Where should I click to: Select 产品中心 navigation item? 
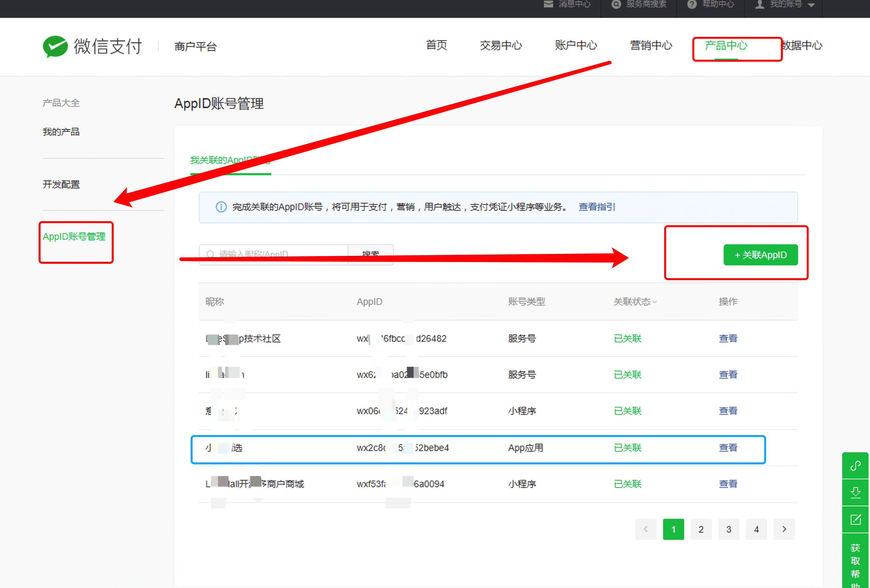point(726,45)
